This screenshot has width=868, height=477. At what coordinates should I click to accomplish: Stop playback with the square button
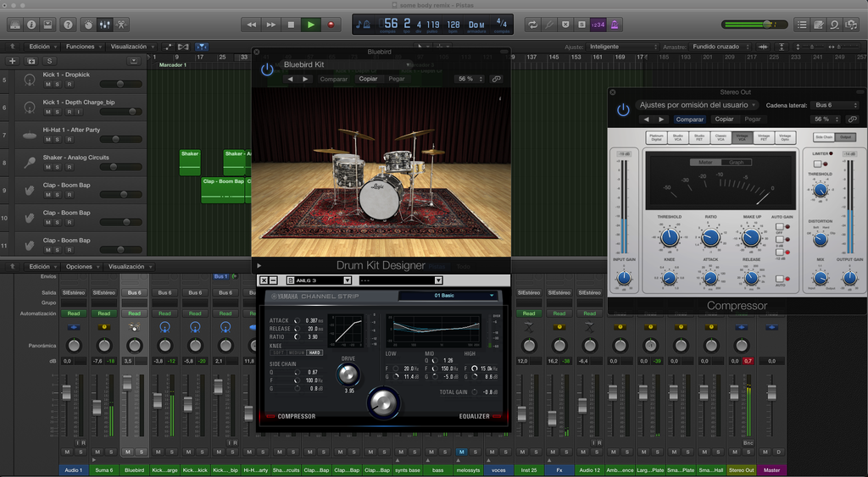pyautogui.click(x=292, y=25)
